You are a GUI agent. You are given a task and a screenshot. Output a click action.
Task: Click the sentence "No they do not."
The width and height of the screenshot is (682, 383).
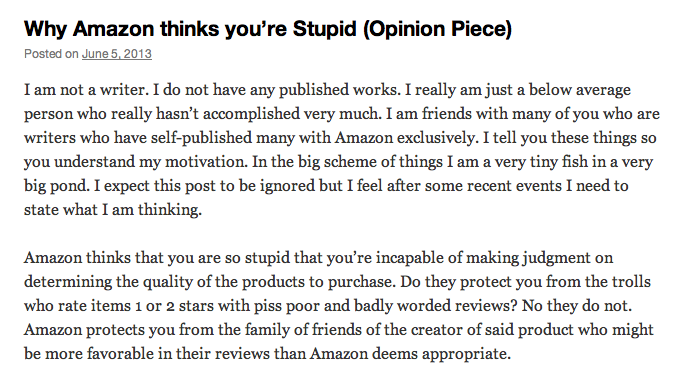click(577, 306)
